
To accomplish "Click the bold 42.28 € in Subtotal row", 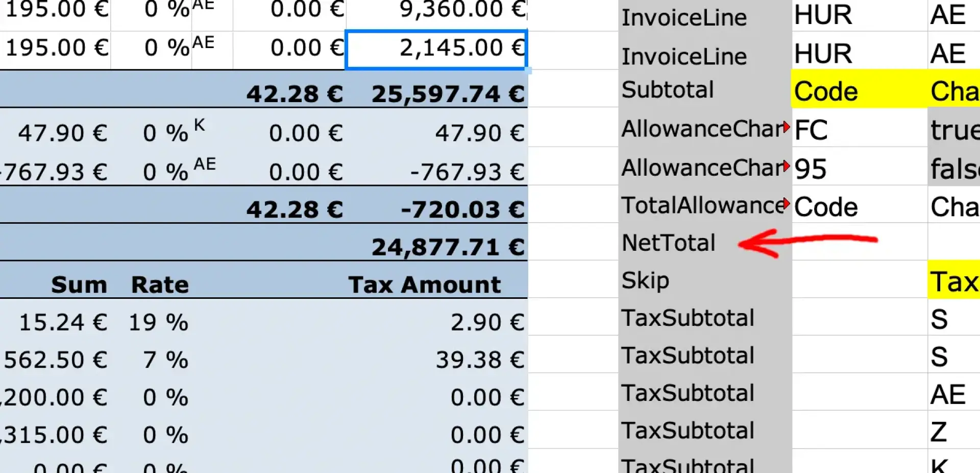I will click(x=295, y=94).
